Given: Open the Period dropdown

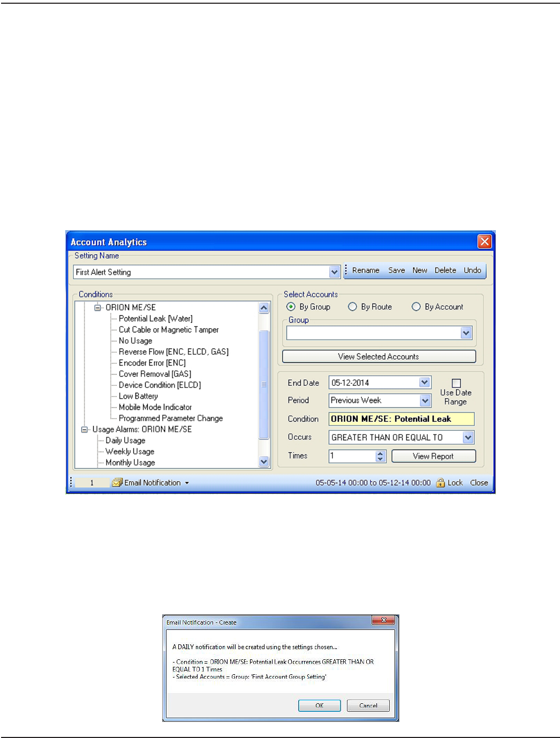Looking at the screenshot, I should [425, 400].
